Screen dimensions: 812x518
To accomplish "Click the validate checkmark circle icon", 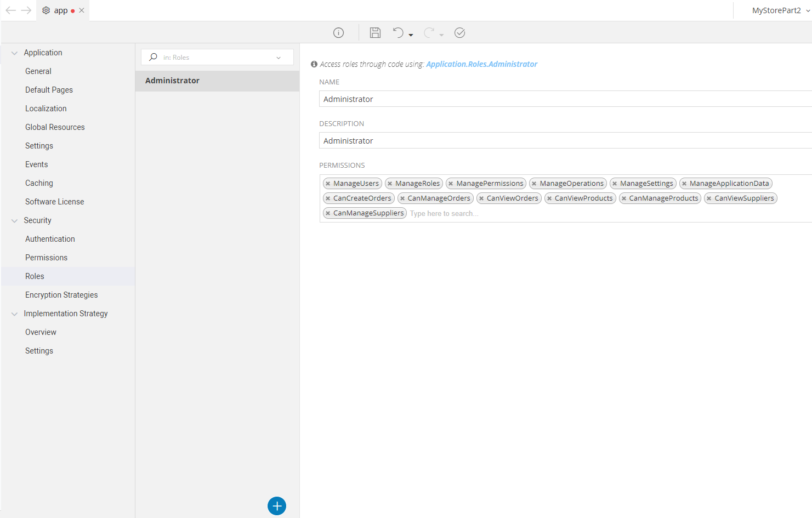I will coord(460,33).
